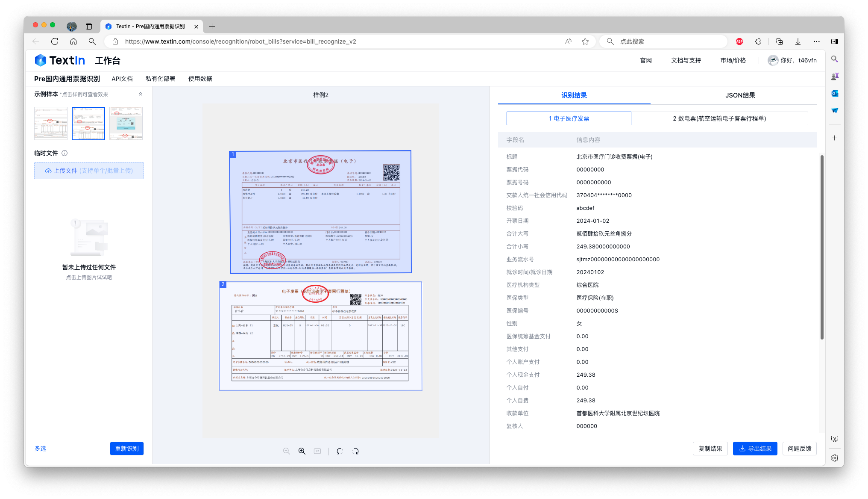Enable 多选 multi-select mode
The height and width of the screenshot is (499, 868).
click(x=40, y=449)
